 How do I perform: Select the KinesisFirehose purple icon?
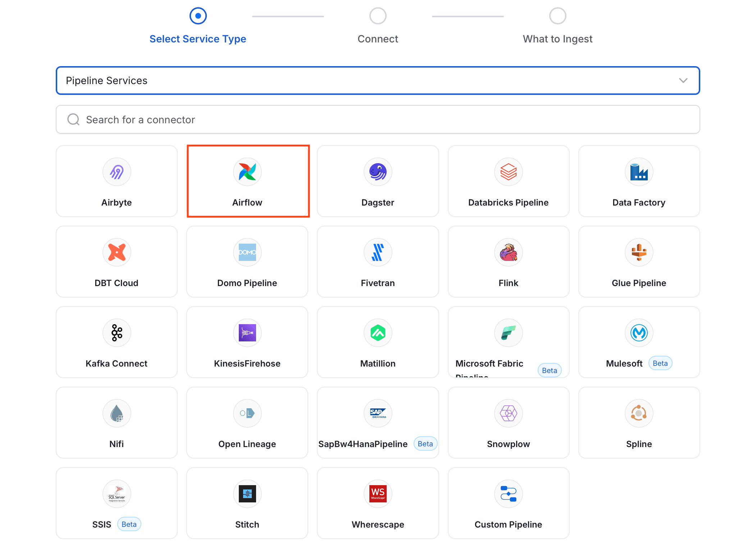(247, 333)
